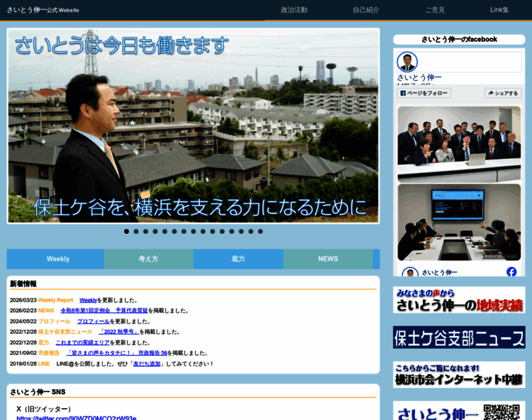Expand the ご意見 navigation menu

point(435,10)
